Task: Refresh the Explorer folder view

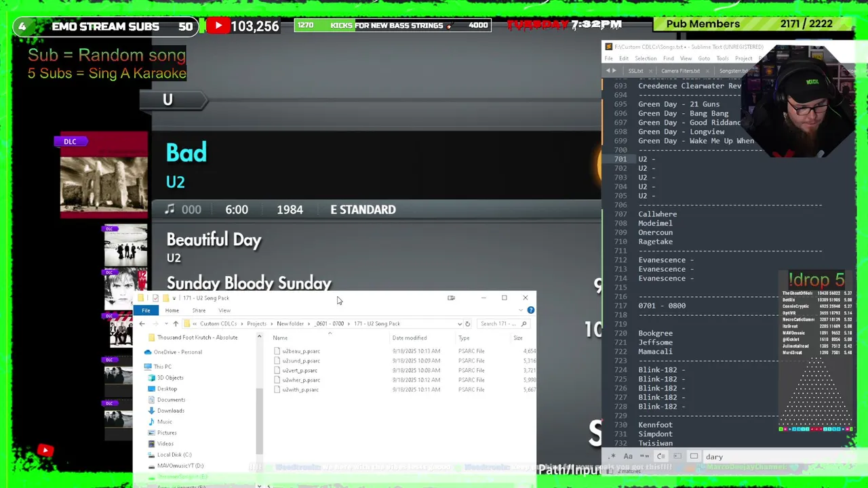Action: pyautogui.click(x=467, y=324)
